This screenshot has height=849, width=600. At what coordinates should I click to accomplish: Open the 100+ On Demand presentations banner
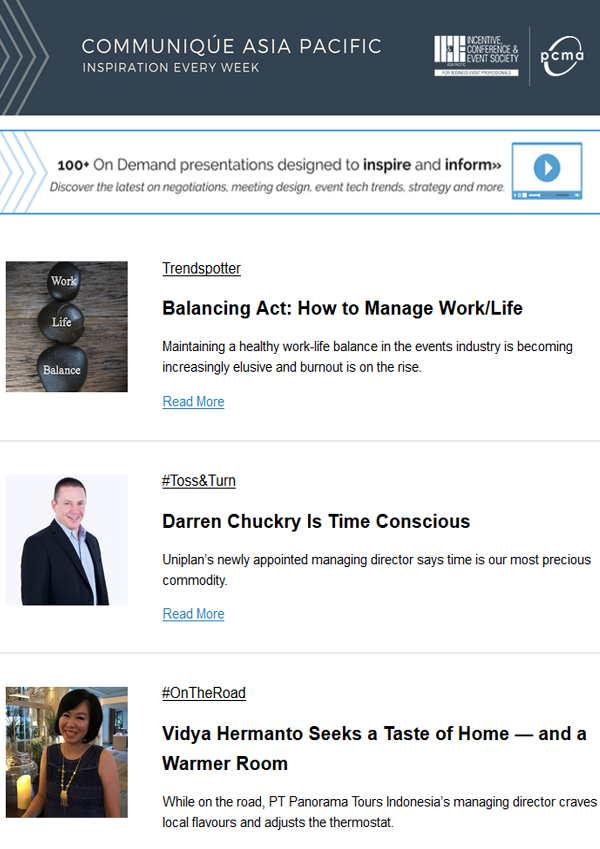(x=300, y=172)
